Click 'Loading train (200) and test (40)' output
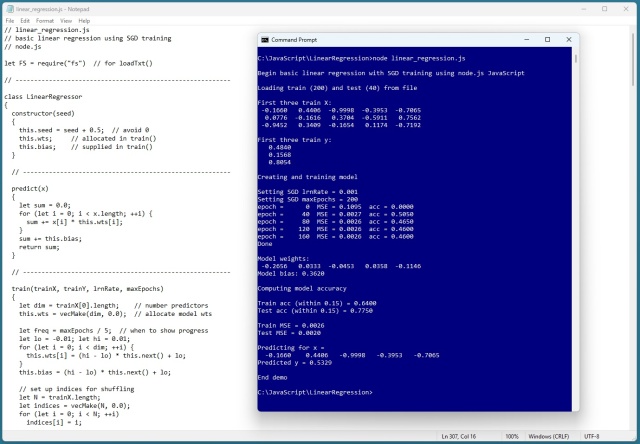 337,88
